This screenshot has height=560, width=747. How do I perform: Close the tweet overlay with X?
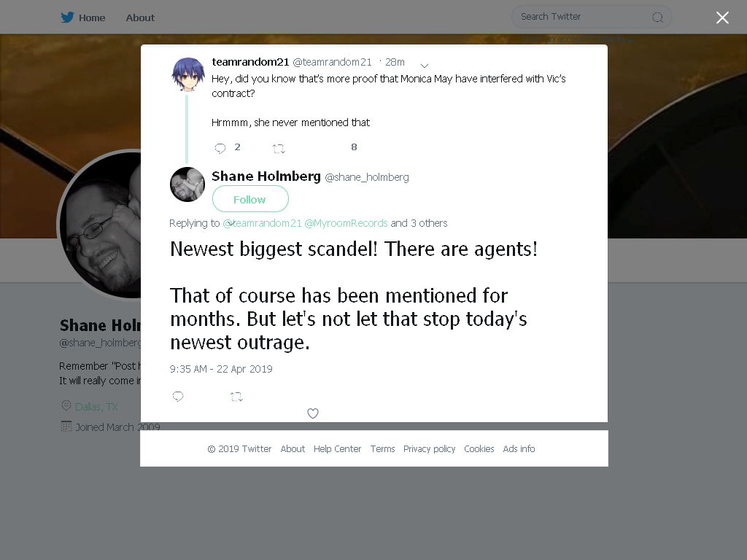click(722, 17)
